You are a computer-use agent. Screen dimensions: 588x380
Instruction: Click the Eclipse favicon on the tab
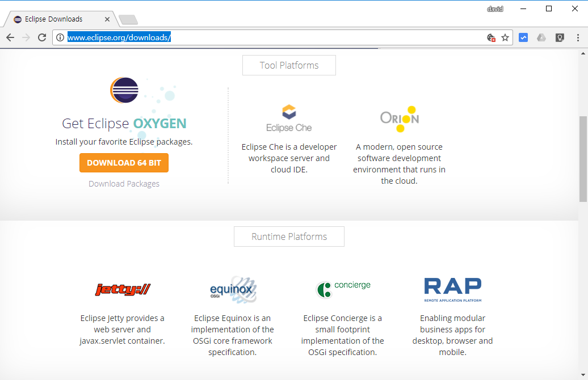click(18, 19)
